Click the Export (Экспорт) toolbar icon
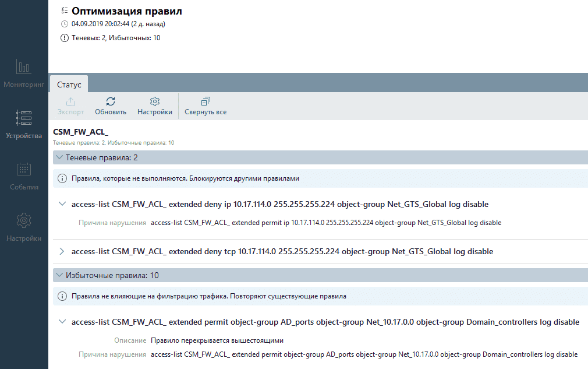Image resolution: width=588 pixels, height=369 pixels. pyautogui.click(x=70, y=101)
